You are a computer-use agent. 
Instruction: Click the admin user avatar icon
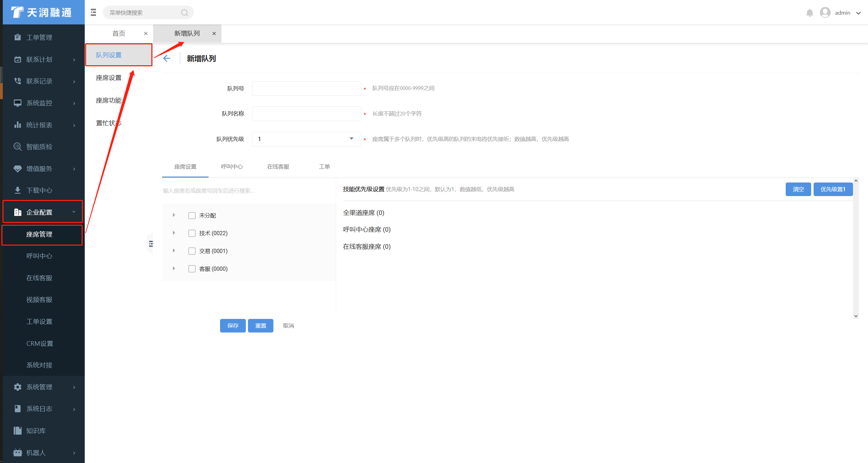(825, 13)
